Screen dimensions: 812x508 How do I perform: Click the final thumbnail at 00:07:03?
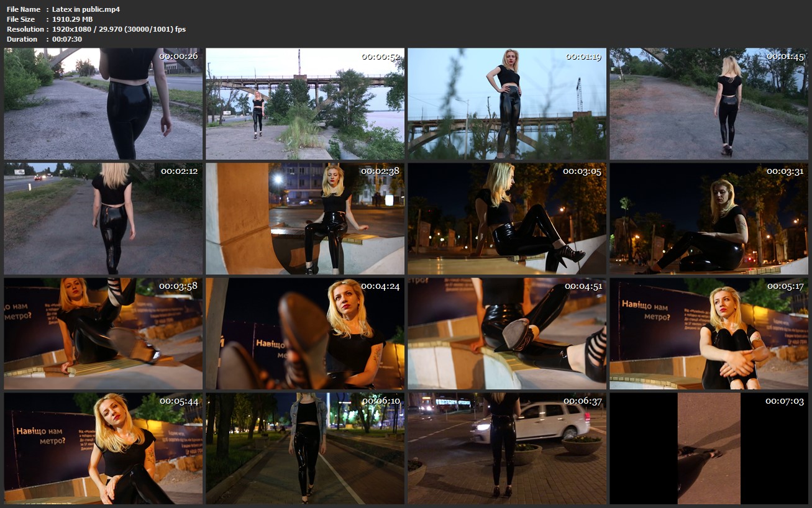point(709,448)
